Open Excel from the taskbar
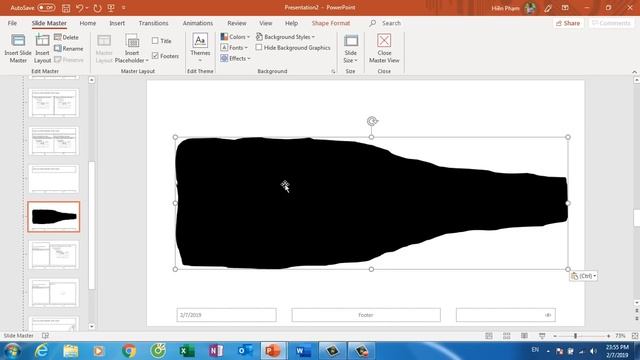 (187, 351)
